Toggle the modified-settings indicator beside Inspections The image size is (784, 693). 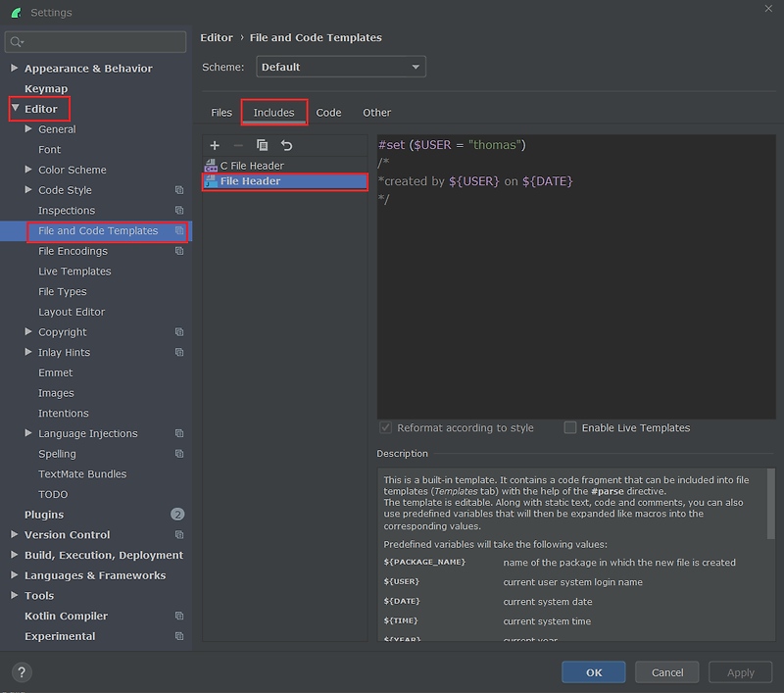point(179,210)
